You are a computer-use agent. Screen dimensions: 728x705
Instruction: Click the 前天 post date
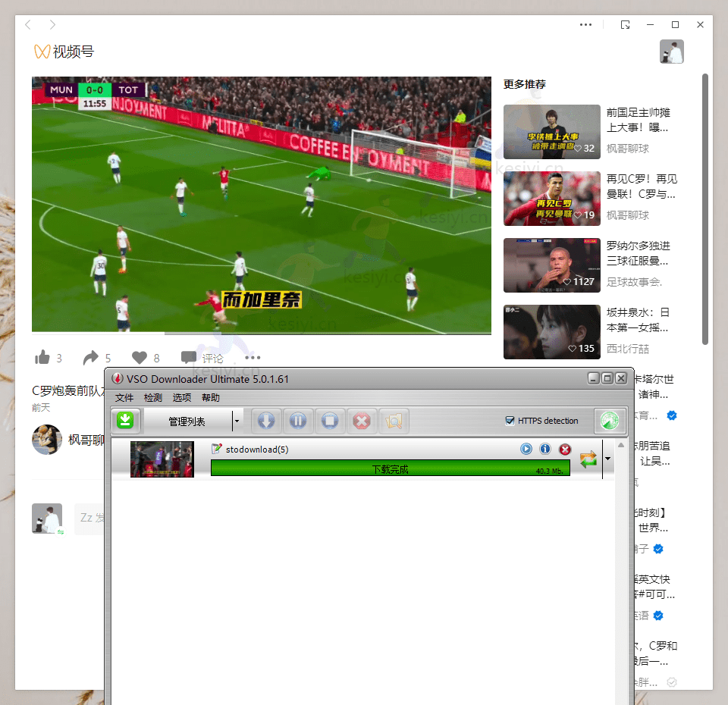point(41,408)
